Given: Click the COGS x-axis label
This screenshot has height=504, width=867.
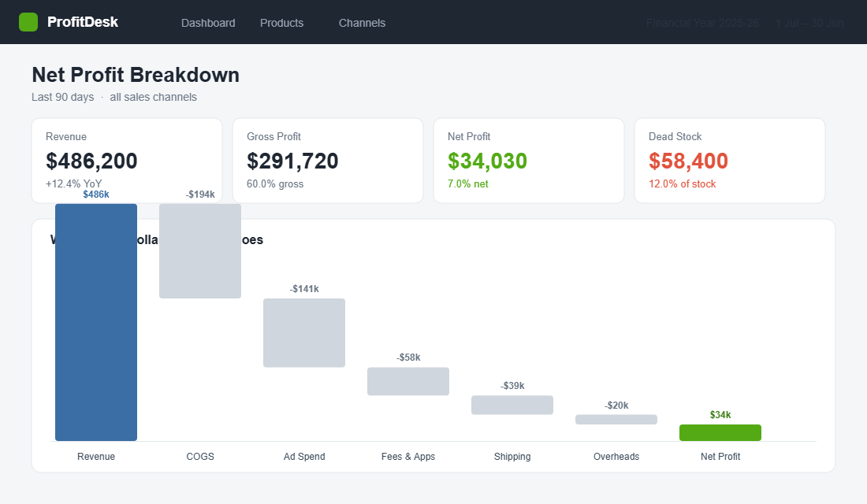Looking at the screenshot, I should click(x=200, y=457).
